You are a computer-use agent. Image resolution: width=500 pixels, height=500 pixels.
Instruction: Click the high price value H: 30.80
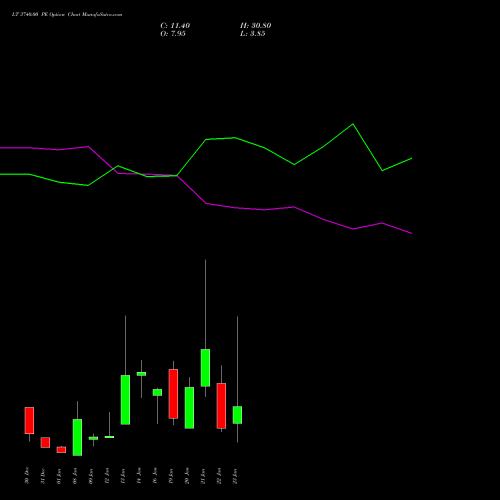pyautogui.click(x=255, y=26)
